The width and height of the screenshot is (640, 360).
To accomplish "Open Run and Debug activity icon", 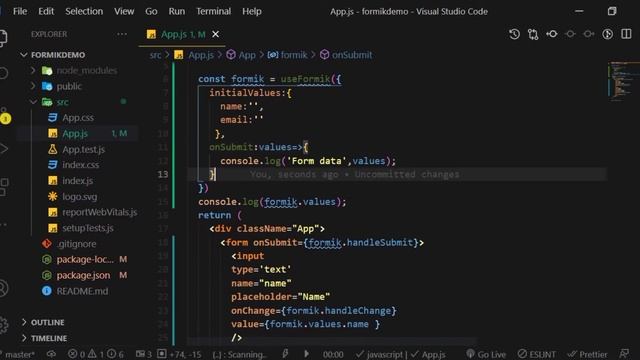I will tap(4, 149).
